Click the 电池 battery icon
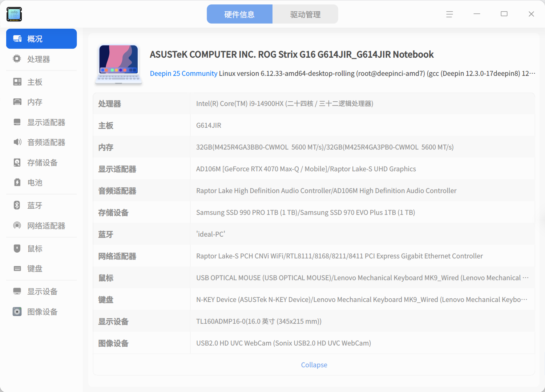Image resolution: width=545 pixels, height=392 pixels. [17, 183]
